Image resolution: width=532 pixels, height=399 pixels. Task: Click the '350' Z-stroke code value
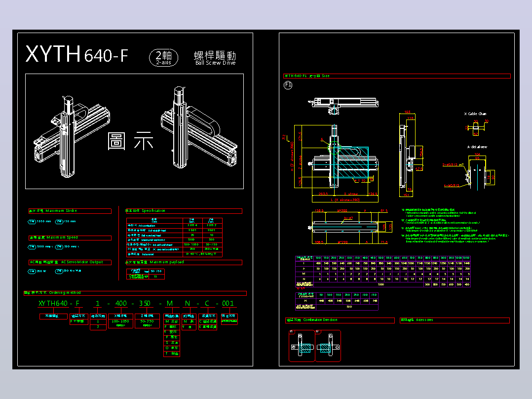pyautogui.click(x=145, y=303)
